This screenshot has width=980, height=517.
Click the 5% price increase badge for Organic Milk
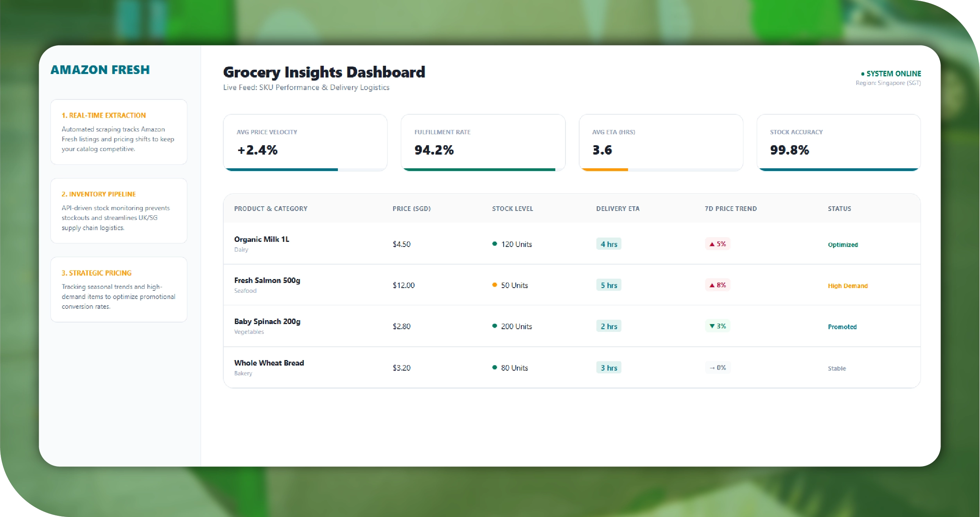click(x=717, y=244)
